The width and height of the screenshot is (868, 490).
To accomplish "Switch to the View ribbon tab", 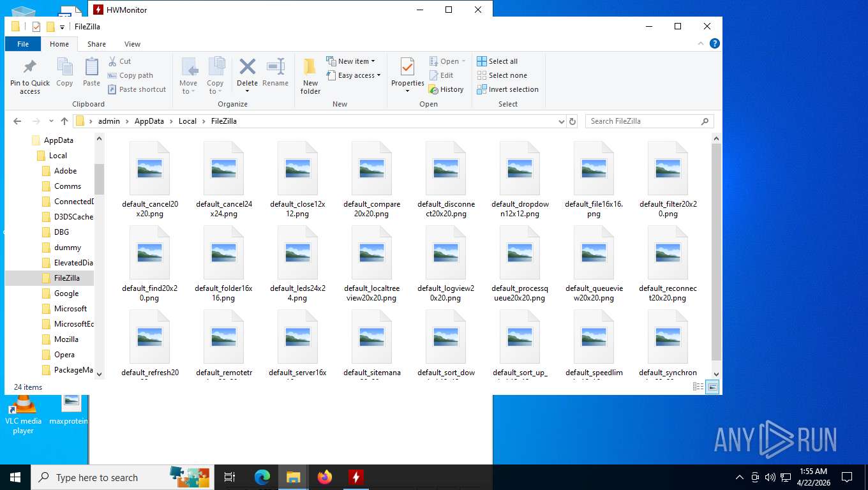I will point(132,44).
